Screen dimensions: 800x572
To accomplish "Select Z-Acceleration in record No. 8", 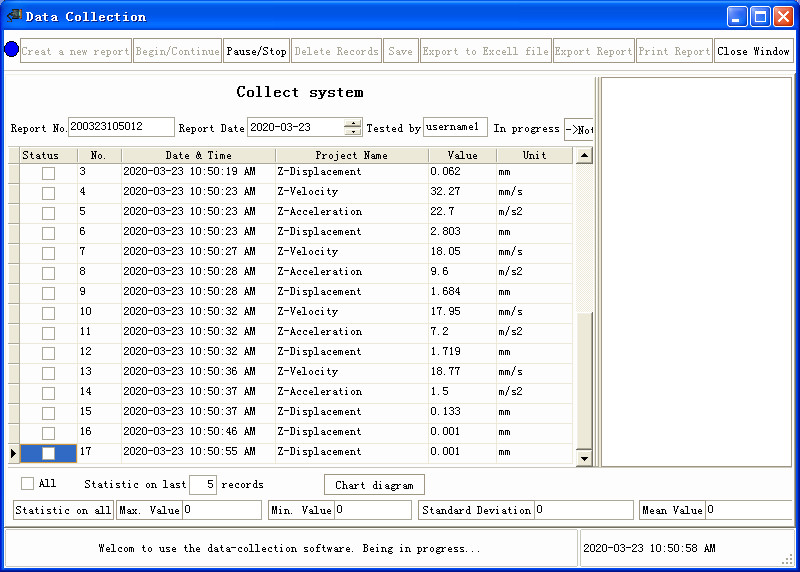I will click(352, 272).
